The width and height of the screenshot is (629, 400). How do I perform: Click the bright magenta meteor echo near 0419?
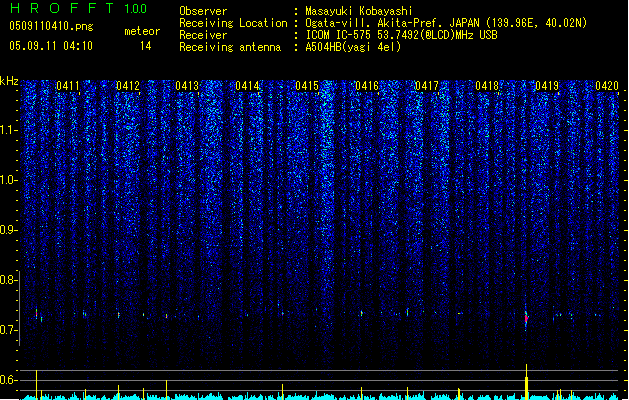pos(526,319)
